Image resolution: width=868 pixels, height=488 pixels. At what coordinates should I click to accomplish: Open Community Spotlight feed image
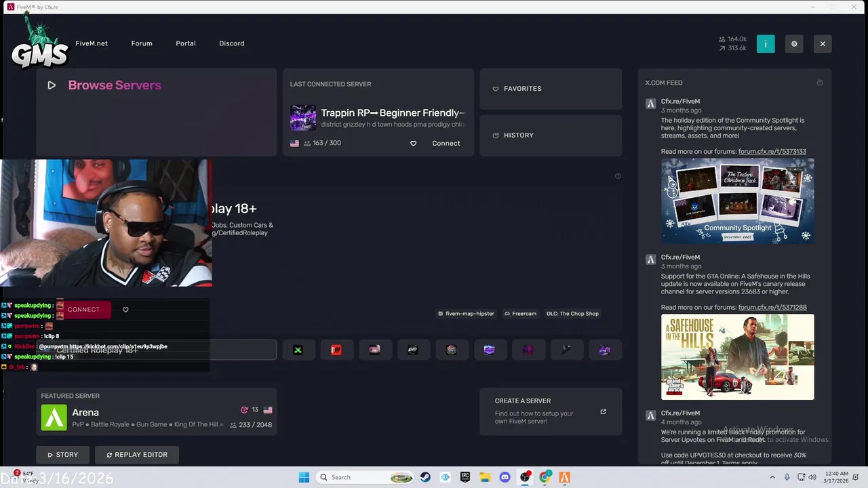coord(738,201)
